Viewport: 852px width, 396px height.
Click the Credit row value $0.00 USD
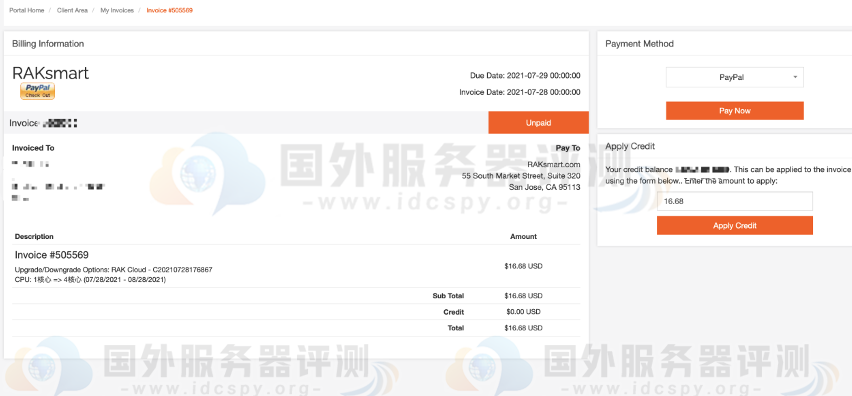pos(523,312)
